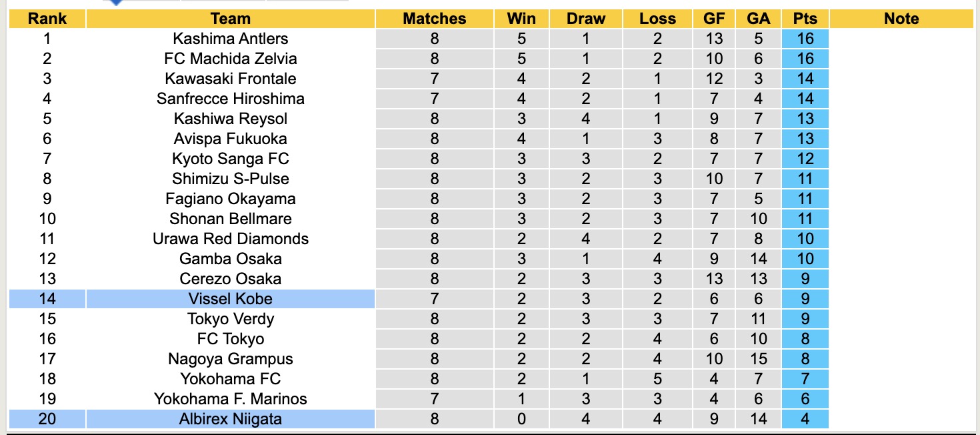Image resolution: width=980 pixels, height=435 pixels.
Task: Click the Note column header
Action: [x=901, y=19]
